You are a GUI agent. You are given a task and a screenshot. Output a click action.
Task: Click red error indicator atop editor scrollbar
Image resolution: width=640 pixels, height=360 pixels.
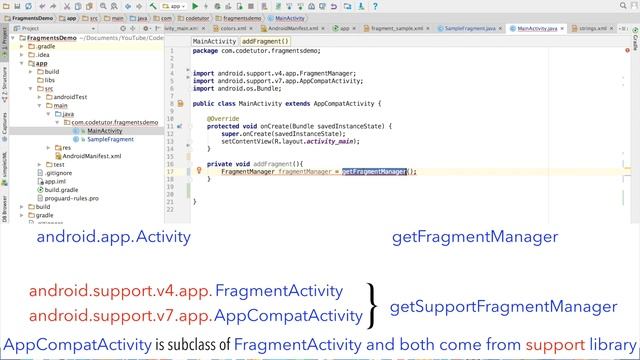(627, 50)
